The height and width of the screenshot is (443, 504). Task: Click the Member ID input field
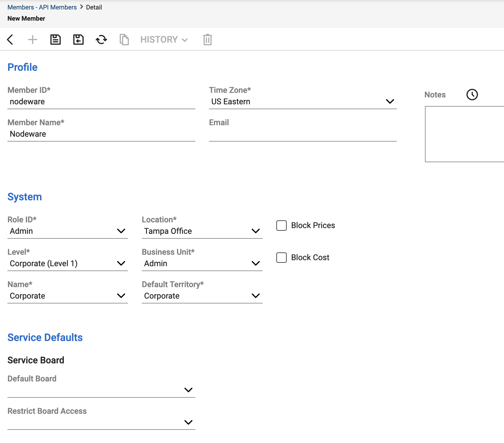click(101, 102)
